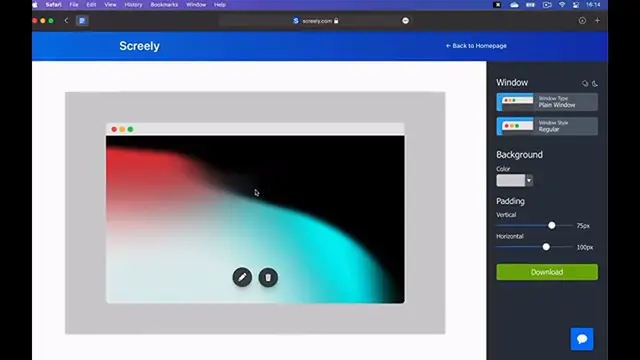This screenshot has height=360, width=640.
Task: Click the pencil edit icon on screenshot
Action: 242,278
